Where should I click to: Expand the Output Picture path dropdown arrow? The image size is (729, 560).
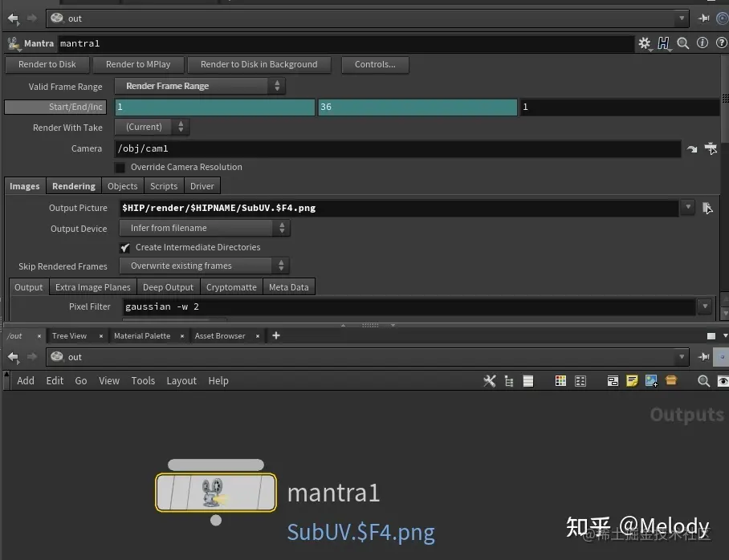tap(688, 207)
